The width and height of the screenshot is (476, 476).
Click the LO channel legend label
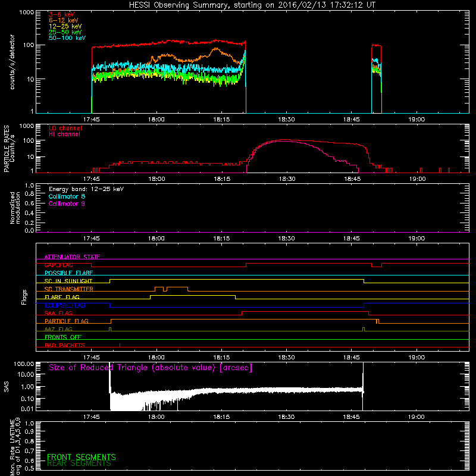point(65,128)
